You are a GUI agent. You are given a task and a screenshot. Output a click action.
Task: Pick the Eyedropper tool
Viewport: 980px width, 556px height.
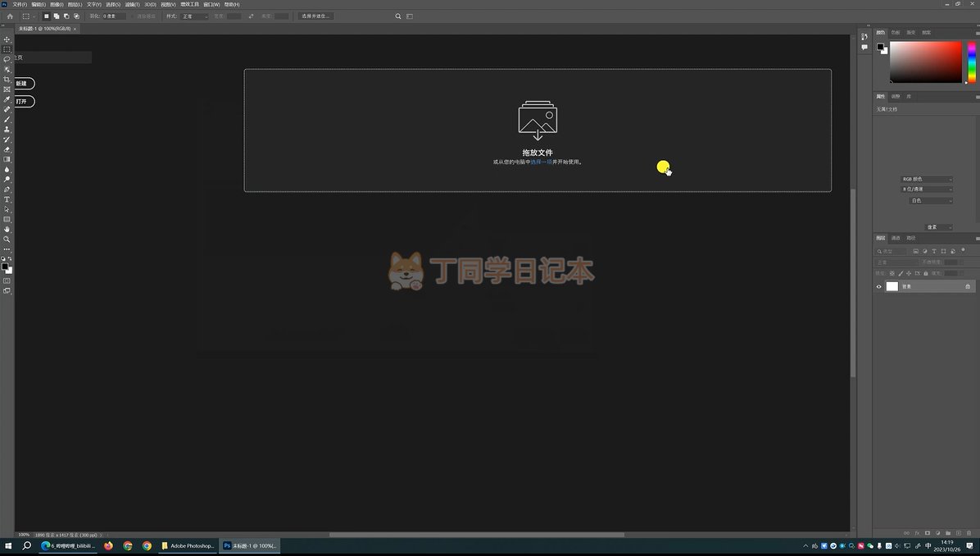(7, 99)
